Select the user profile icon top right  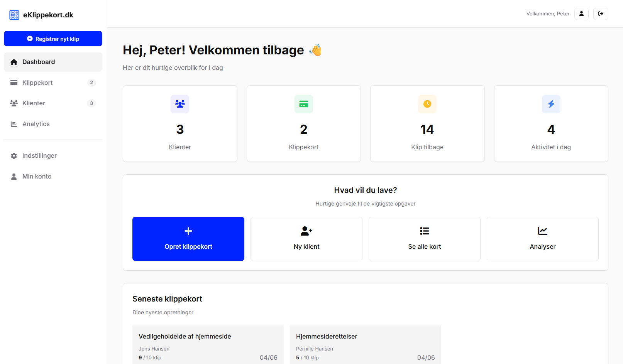point(581,13)
